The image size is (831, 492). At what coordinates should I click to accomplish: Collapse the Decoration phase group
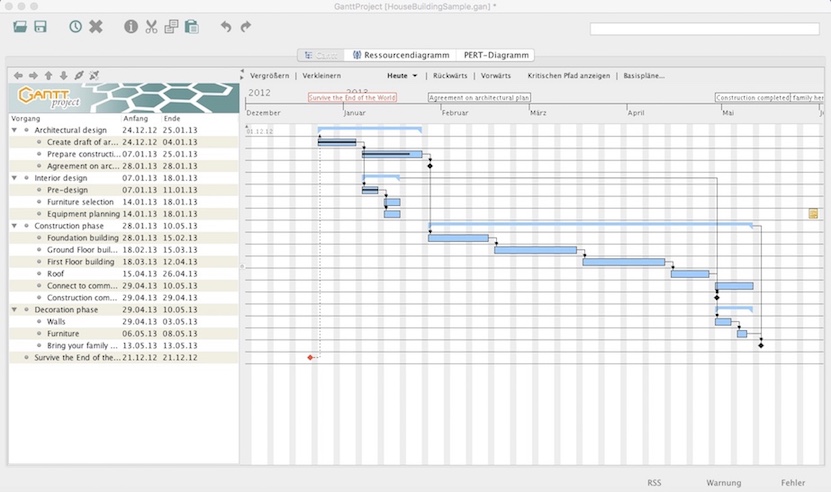click(14, 310)
